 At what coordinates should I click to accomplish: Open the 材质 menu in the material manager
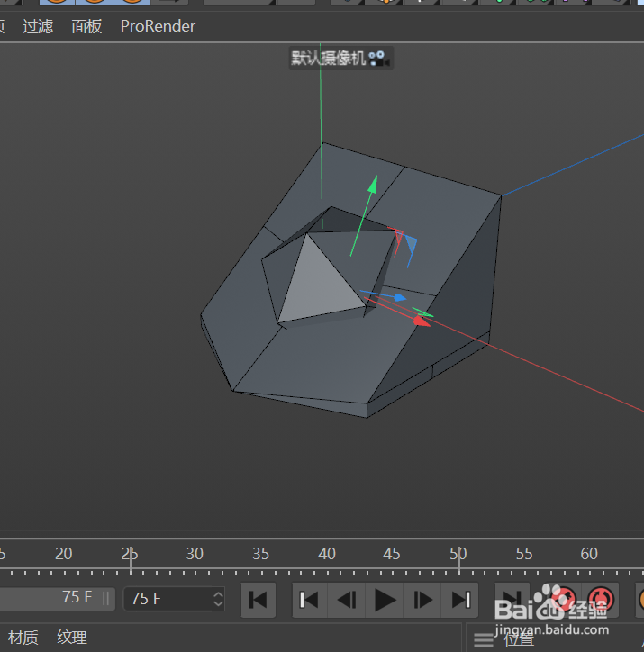tap(23, 637)
